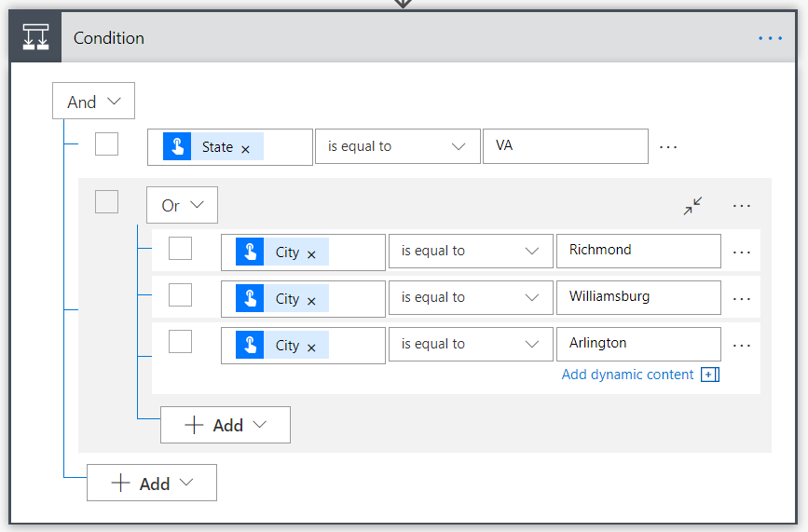The width and height of the screenshot is (808, 532).
Task: Open the State row 'is equal to' dropdown
Action: [x=397, y=146]
